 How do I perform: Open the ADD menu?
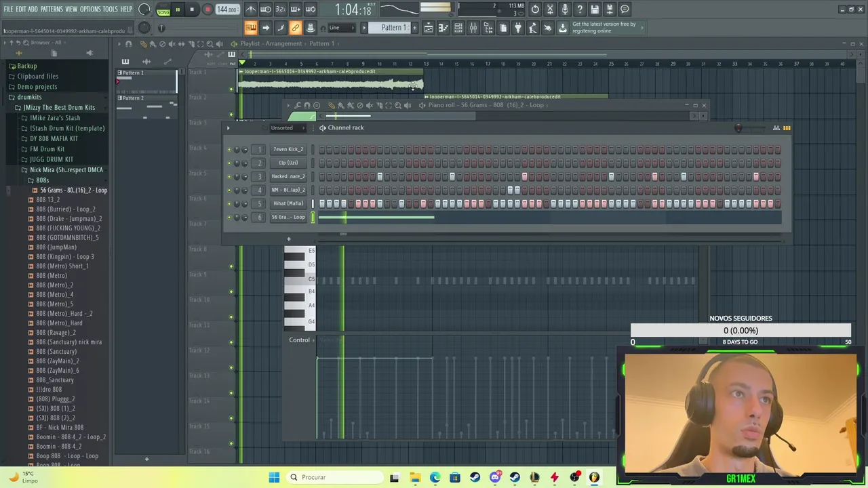pyautogui.click(x=33, y=9)
